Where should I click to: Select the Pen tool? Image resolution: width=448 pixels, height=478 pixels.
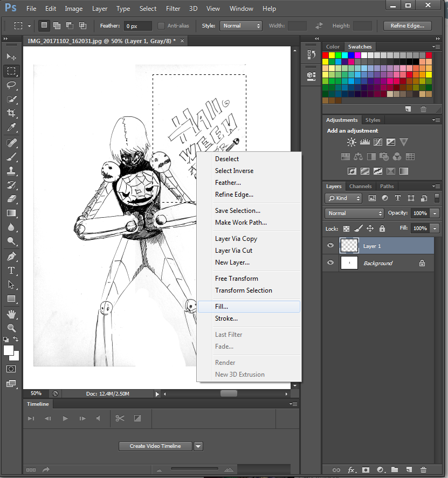11,257
